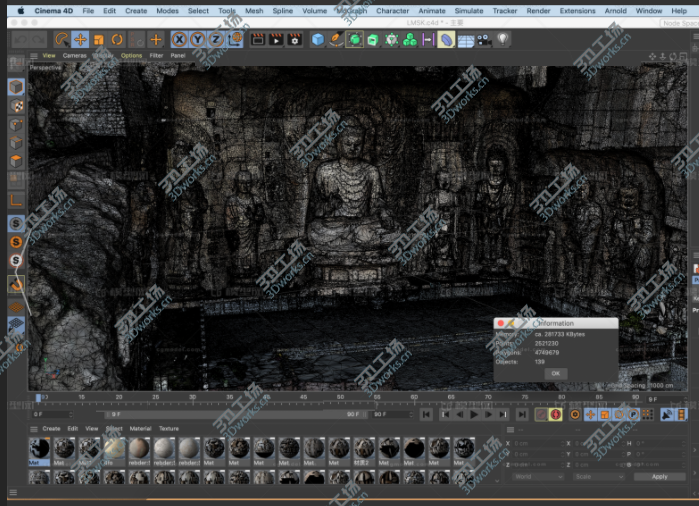Click the Floor environment icon
The width and height of the screenshot is (699, 506).
click(x=465, y=41)
